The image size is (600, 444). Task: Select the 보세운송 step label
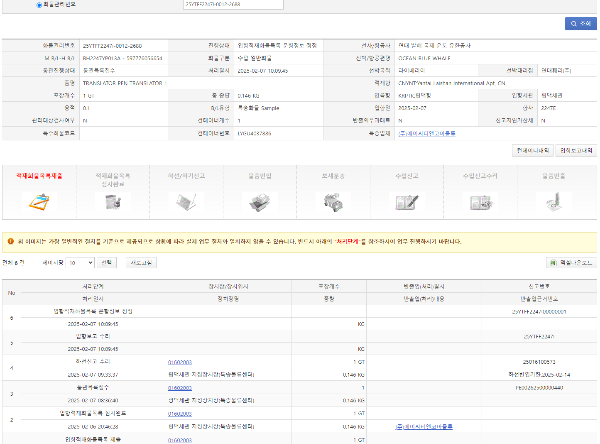[333, 176]
